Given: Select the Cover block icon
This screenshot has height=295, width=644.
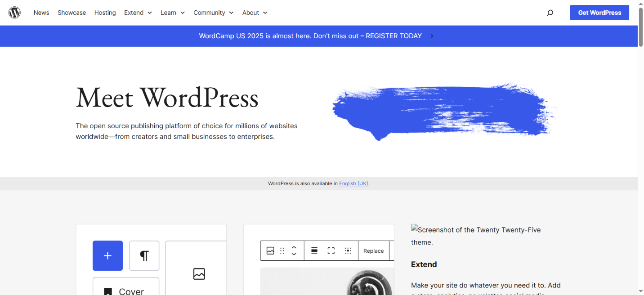Looking at the screenshot, I should pos(107,291).
